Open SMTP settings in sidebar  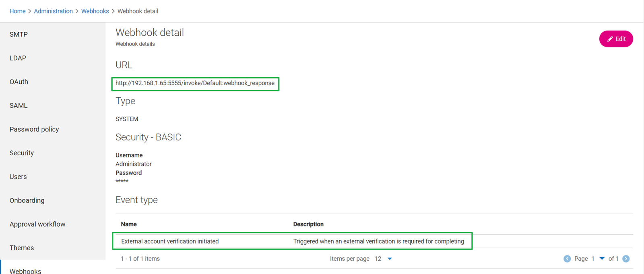tap(19, 35)
